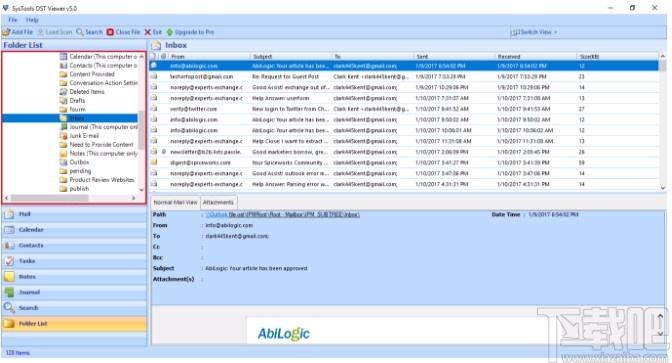Screen dimensions: 672x363
Task: Click the Outlook file path link
Action: [282, 215]
